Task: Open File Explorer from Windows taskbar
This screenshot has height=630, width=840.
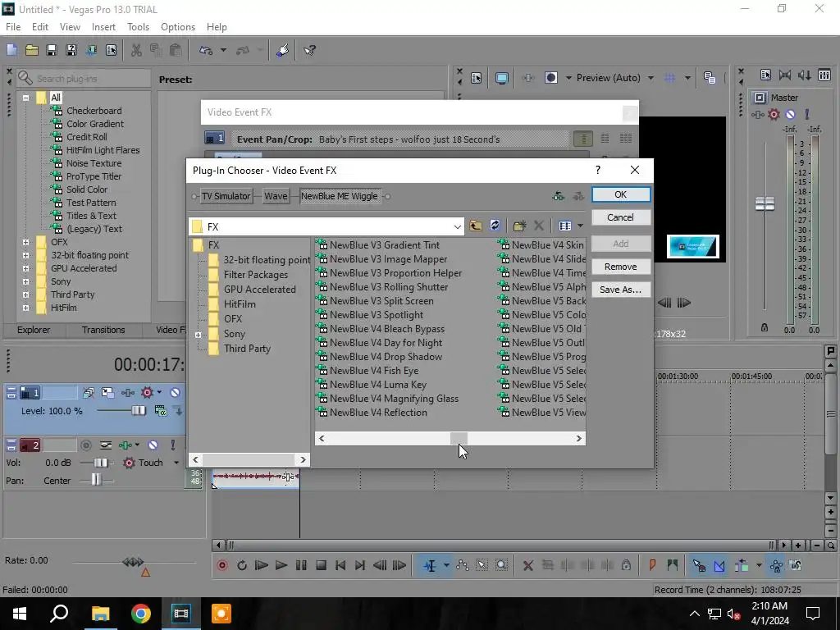Action: (x=100, y=614)
